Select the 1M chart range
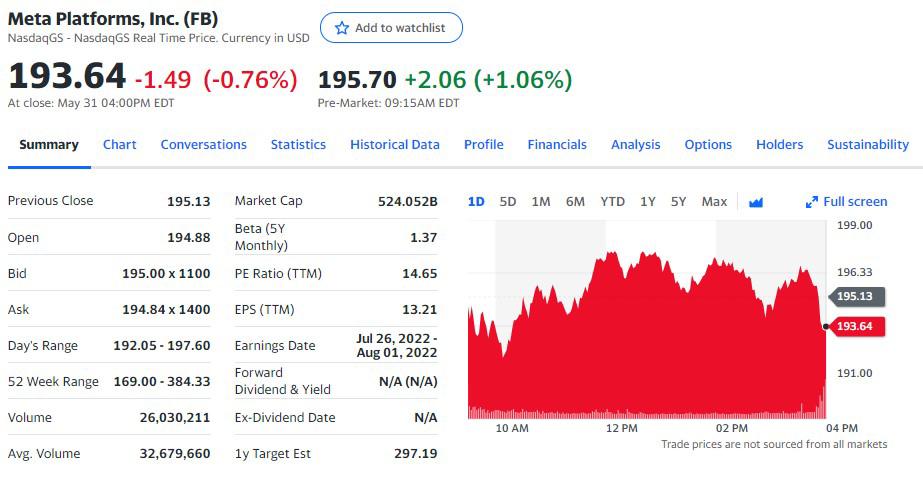Image resolution: width=923 pixels, height=502 pixels. pyautogui.click(x=540, y=202)
